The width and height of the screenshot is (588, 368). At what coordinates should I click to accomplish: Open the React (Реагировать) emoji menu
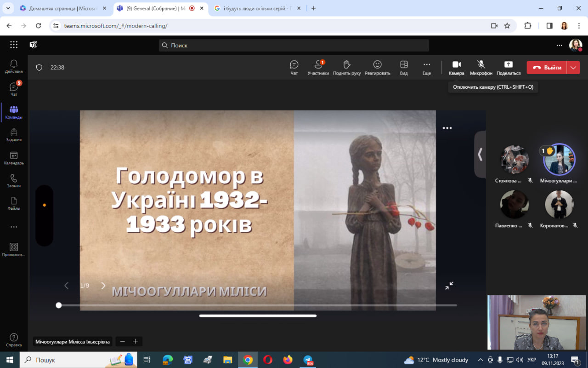pos(378,67)
